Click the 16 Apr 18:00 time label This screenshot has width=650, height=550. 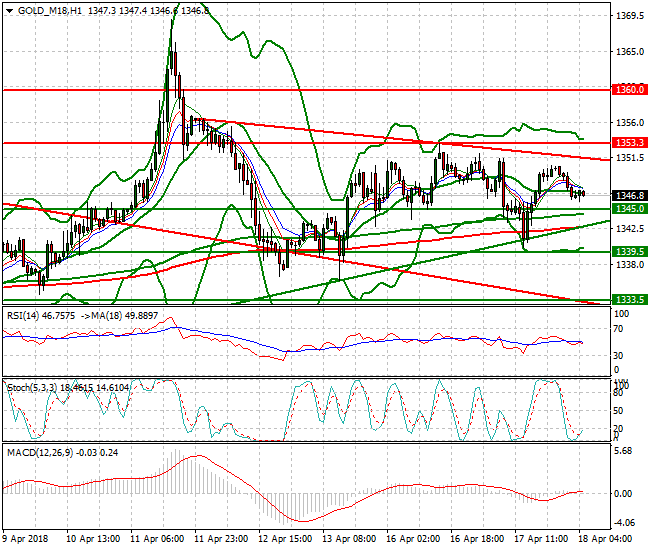[x=477, y=539]
